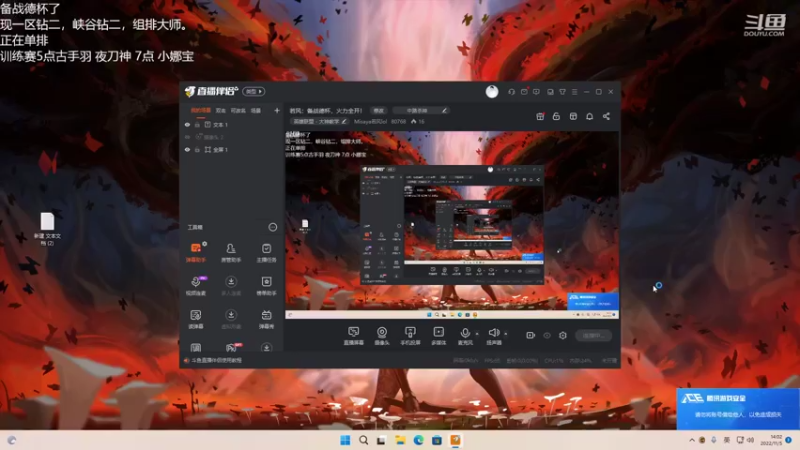
Task: Switch to the third scene tab
Action: [x=238, y=110]
